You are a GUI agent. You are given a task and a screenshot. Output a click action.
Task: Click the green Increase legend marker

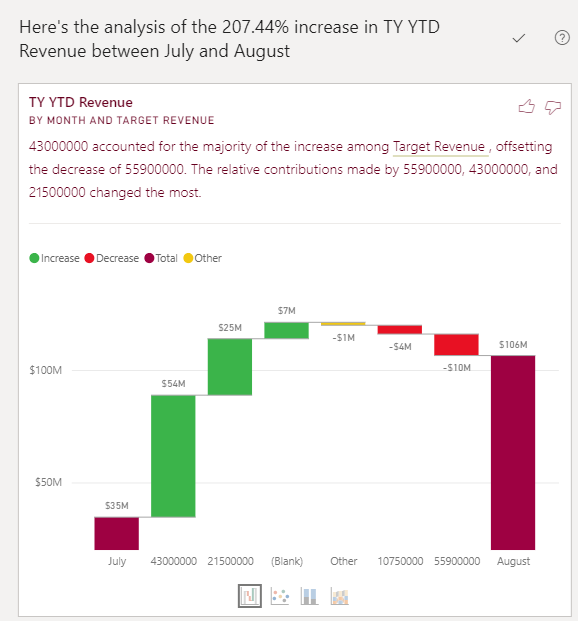34,258
